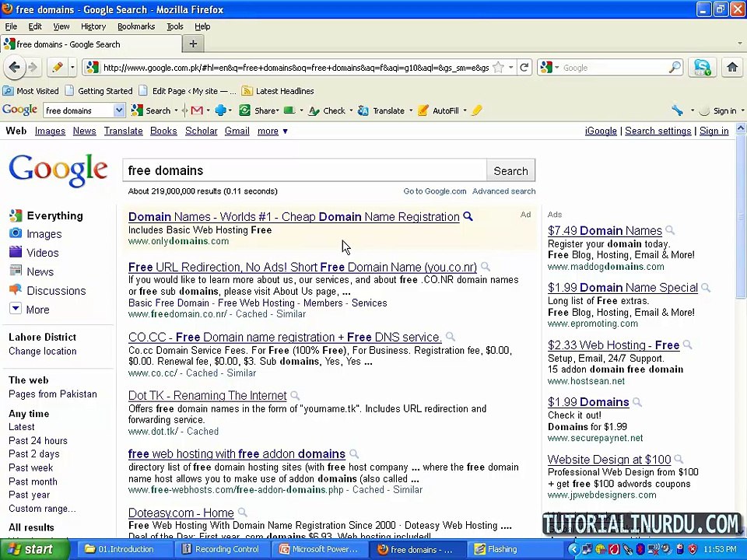Open the 'Dot TK - Renaming The Internet' result

[207, 396]
